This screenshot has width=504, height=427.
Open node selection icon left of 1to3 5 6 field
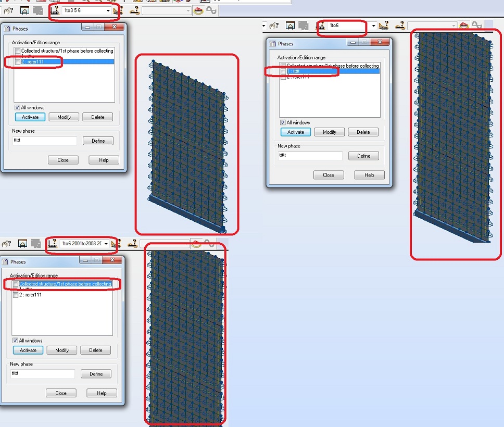[x=55, y=10]
